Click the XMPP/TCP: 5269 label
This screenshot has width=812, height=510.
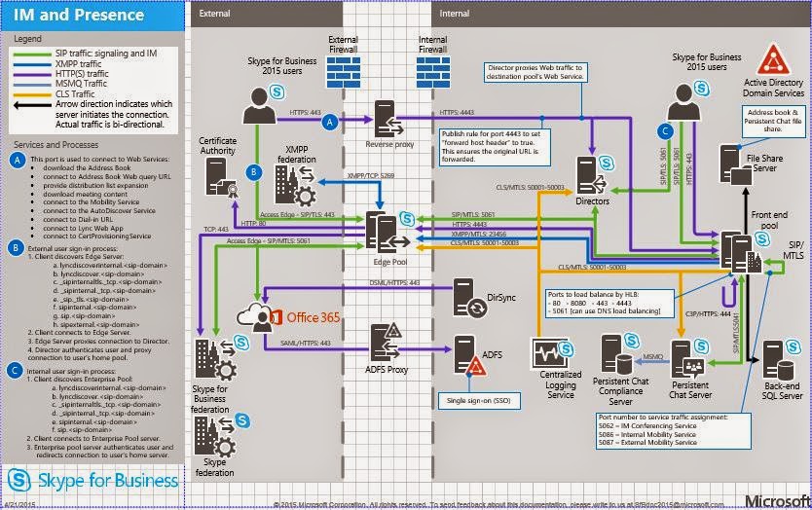pos(371,175)
